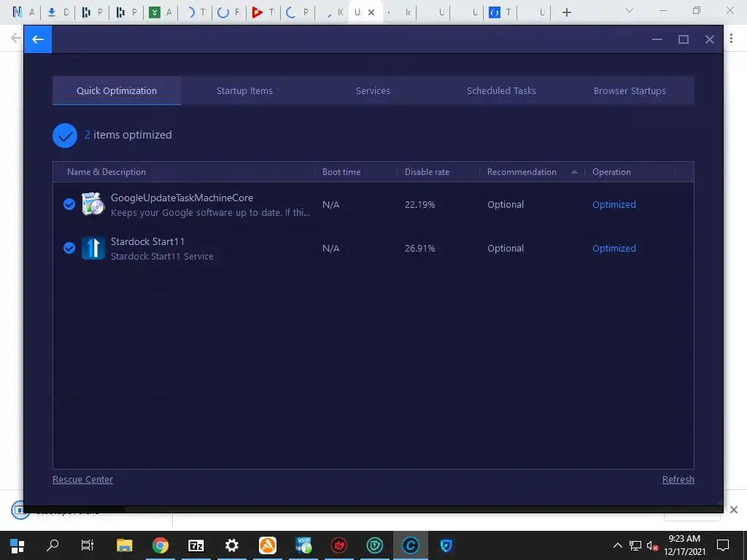
Task: Open taskbar Search
Action: 53,545
